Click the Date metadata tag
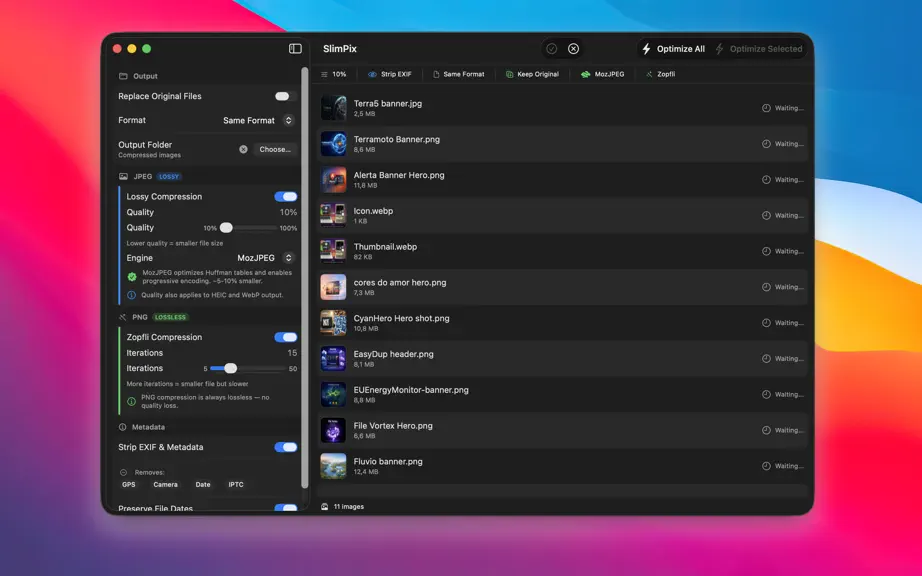This screenshot has height=576, width=922. pyautogui.click(x=203, y=484)
